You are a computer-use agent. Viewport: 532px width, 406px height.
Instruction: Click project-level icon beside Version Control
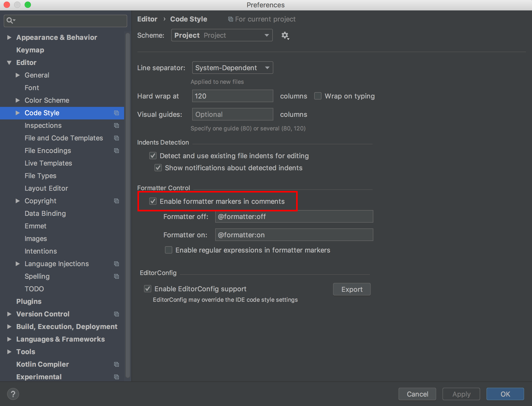pyautogui.click(x=117, y=314)
